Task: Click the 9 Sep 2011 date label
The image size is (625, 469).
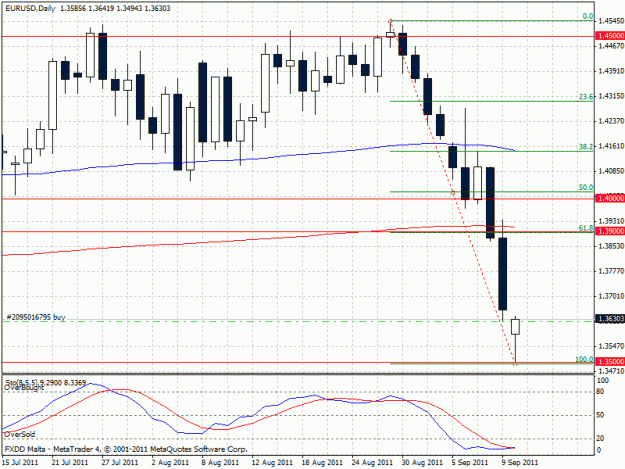Action: coord(520,462)
